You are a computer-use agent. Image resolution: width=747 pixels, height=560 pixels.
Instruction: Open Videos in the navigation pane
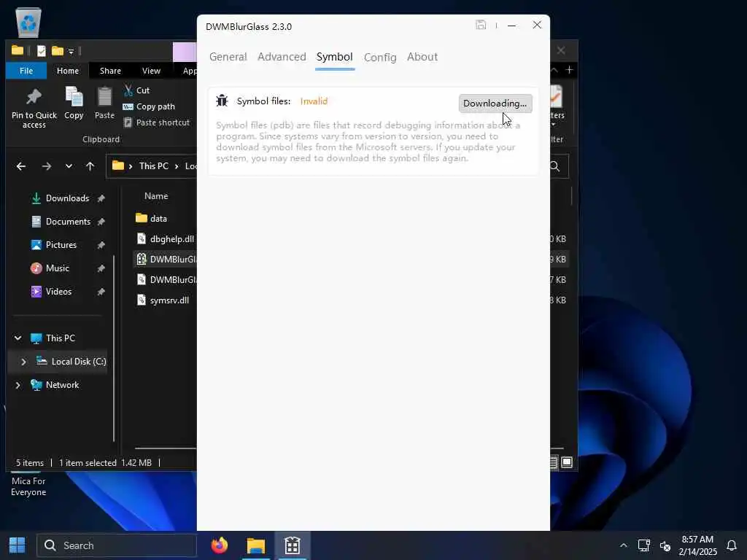(58, 292)
